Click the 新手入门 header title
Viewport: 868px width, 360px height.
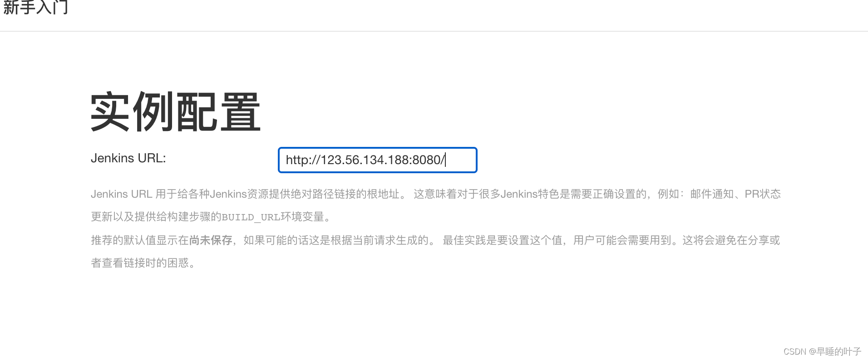[x=35, y=7]
